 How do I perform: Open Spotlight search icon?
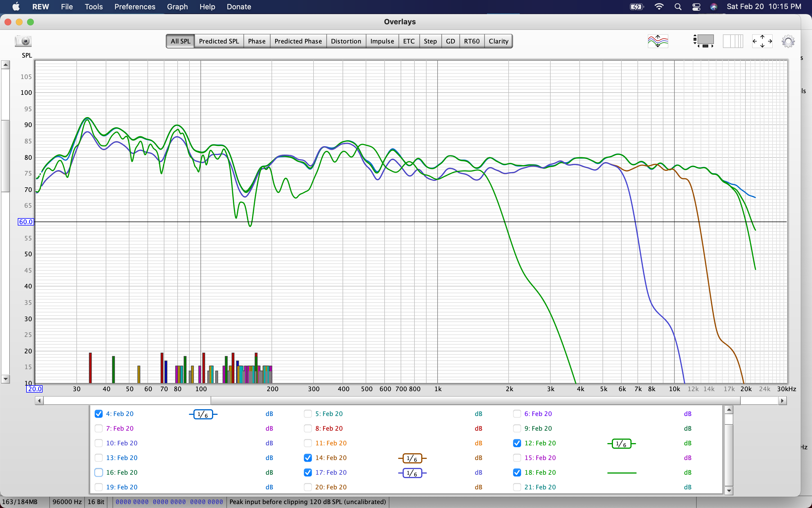(x=678, y=7)
